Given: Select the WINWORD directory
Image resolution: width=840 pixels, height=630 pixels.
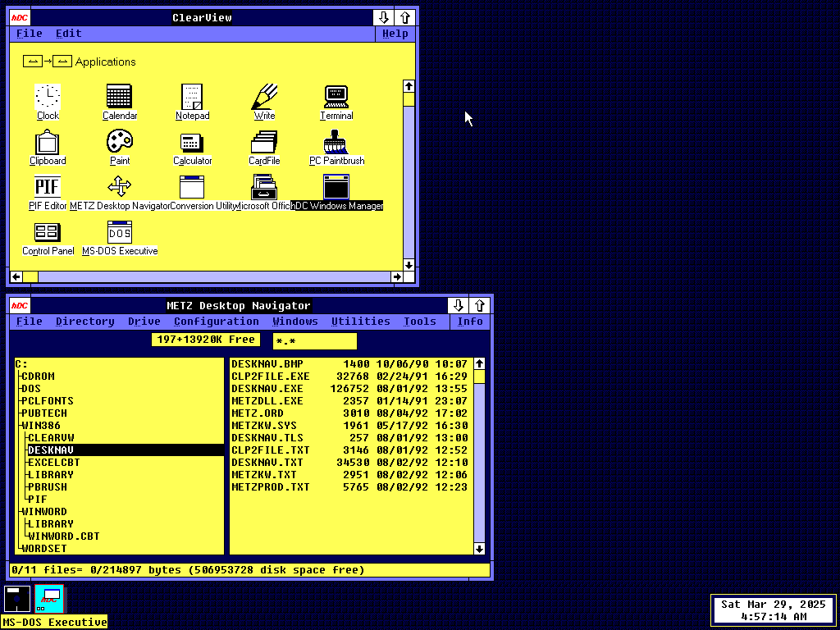Looking at the screenshot, I should pyautogui.click(x=44, y=512).
